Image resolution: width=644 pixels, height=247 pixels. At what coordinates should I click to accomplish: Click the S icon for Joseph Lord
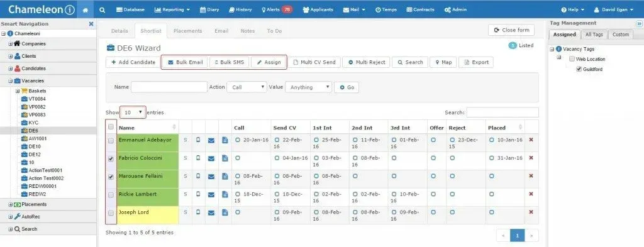point(186,212)
